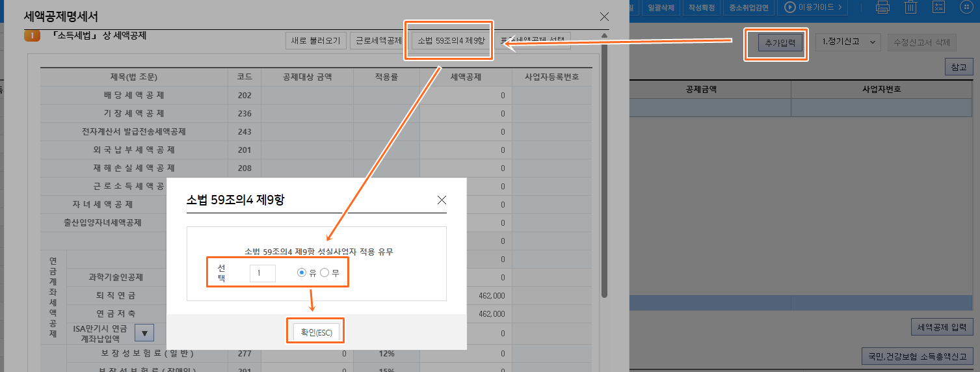Click the 근로세액공제 button

378,40
